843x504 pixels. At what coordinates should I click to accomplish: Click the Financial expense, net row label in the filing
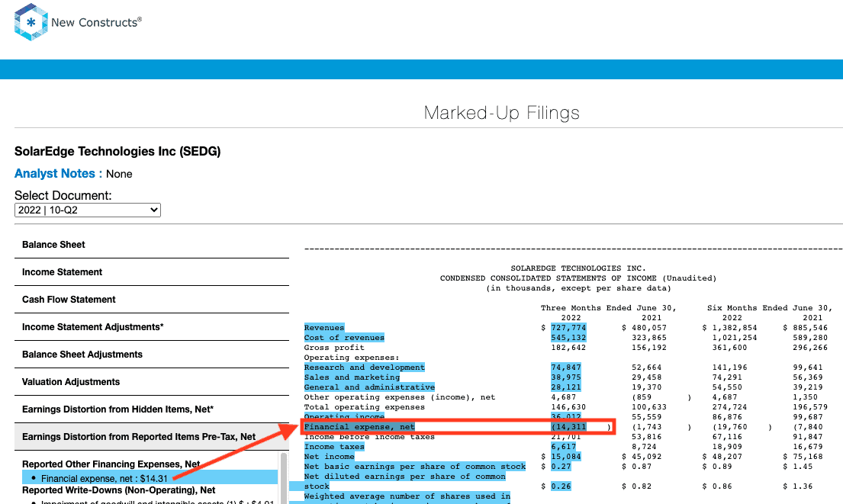[359, 427]
